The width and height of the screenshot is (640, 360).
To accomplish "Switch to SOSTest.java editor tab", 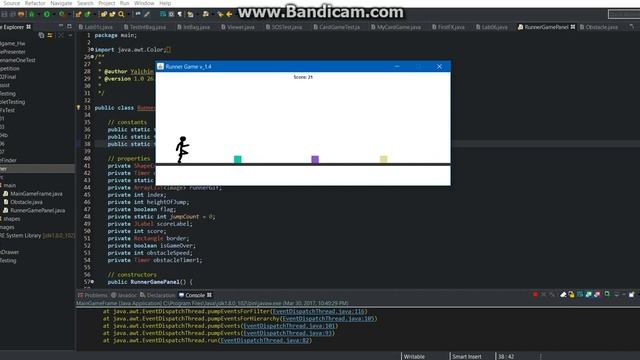I will (284, 27).
